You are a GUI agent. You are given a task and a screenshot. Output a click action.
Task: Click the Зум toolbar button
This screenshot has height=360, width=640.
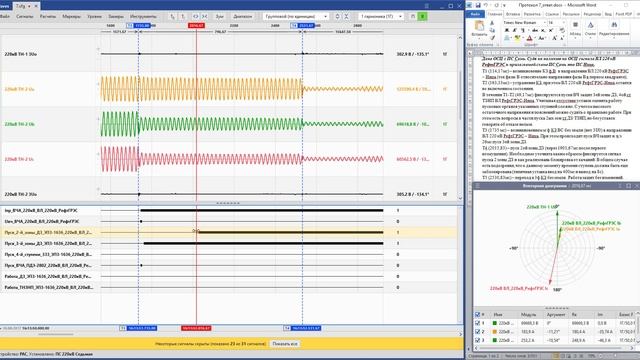(220, 16)
